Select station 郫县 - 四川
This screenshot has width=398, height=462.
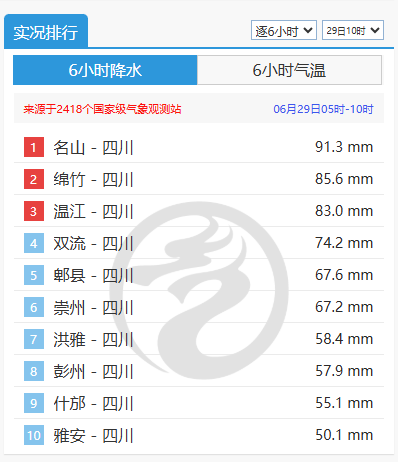click(93, 275)
